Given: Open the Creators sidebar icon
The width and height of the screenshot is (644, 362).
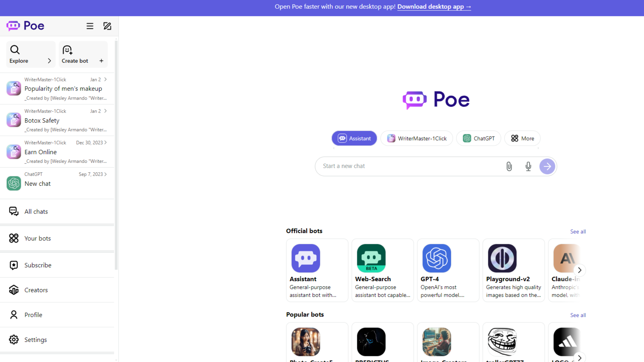Looking at the screenshot, I should point(13,290).
